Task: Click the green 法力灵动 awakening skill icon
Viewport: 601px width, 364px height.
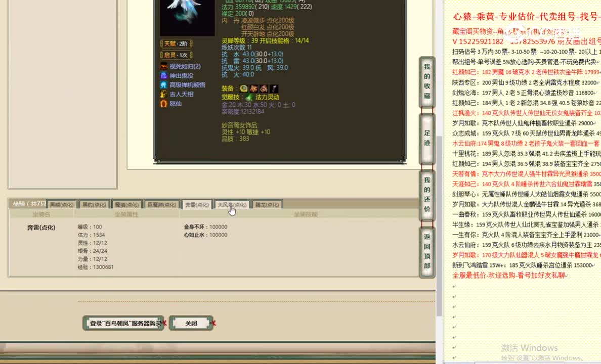Action: tap(249, 98)
